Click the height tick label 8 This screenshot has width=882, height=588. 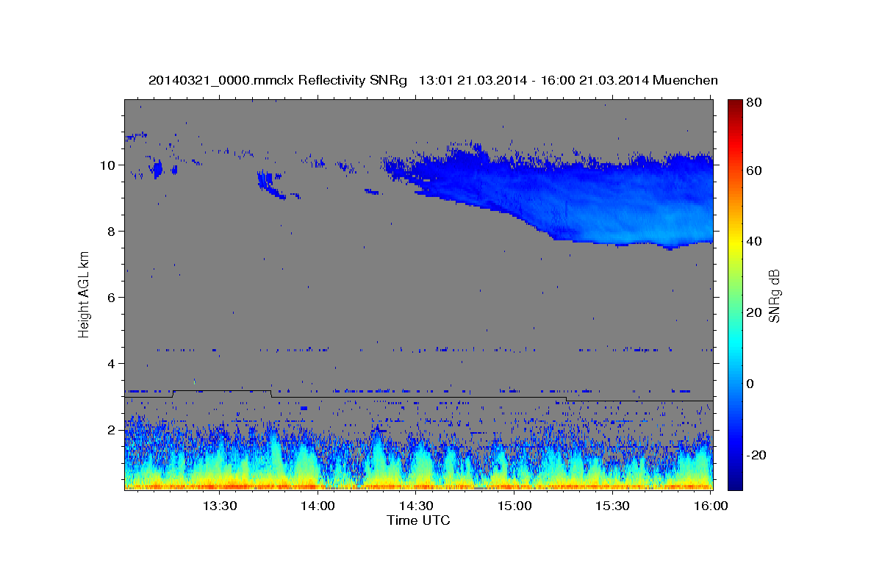[112, 231]
